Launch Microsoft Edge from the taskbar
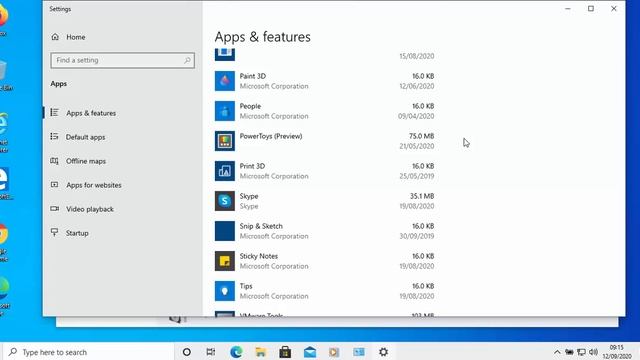The image size is (640, 360). (236, 352)
